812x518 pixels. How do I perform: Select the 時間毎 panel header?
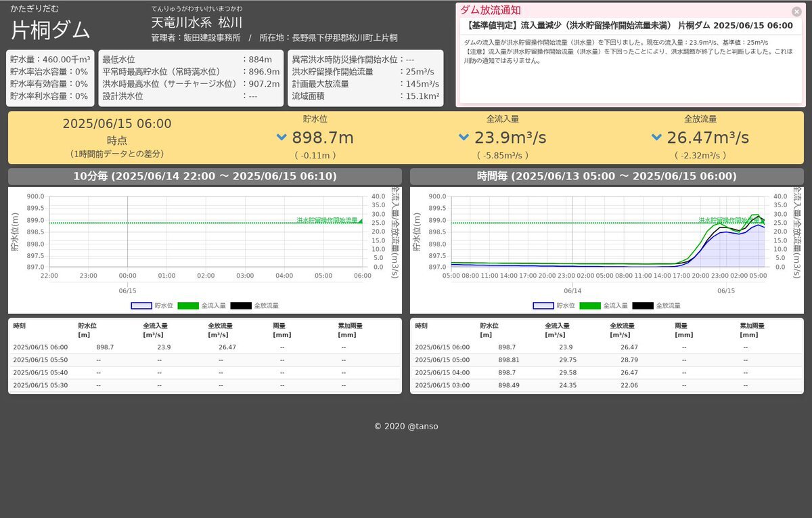click(x=606, y=177)
